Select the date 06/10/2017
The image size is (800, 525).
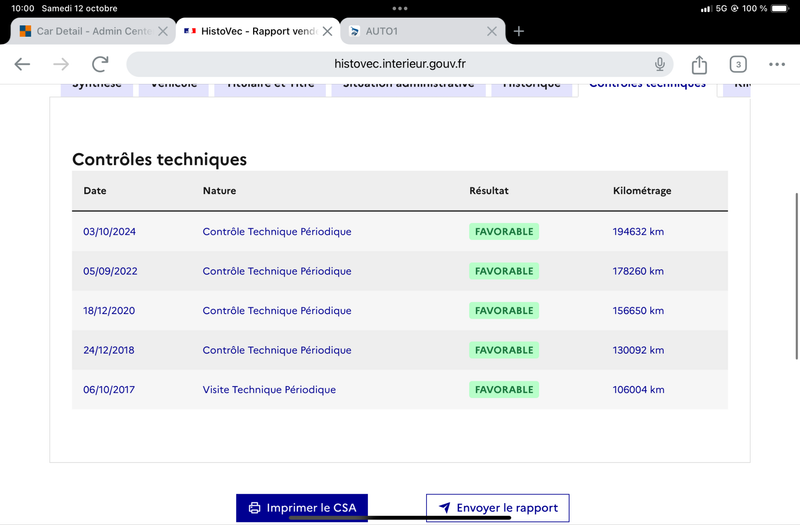click(x=109, y=390)
